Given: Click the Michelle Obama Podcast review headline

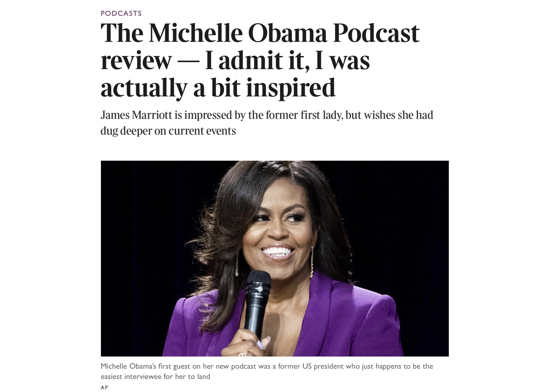Looking at the screenshot, I should (x=260, y=60).
